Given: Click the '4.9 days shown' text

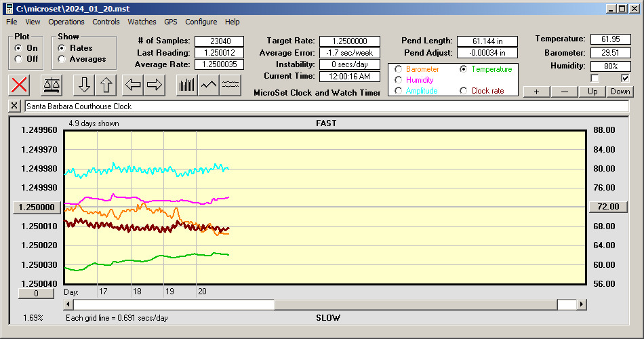Looking at the screenshot, I should pos(94,123).
